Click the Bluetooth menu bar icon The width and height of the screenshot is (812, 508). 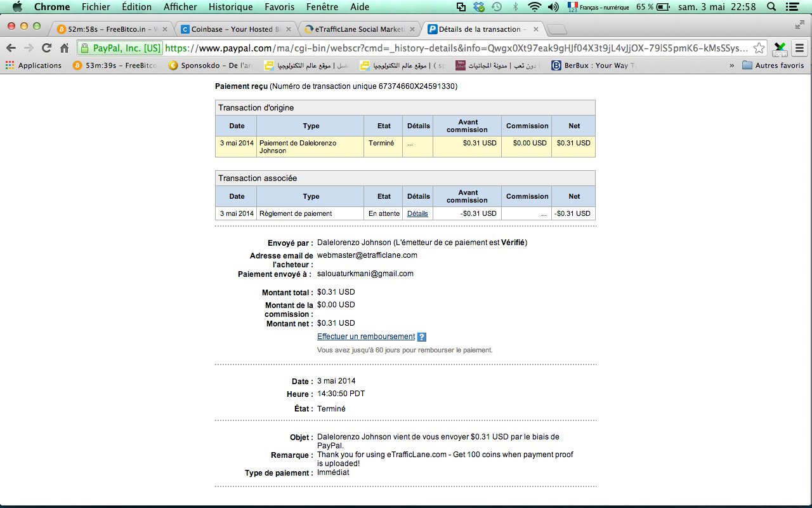(x=516, y=7)
